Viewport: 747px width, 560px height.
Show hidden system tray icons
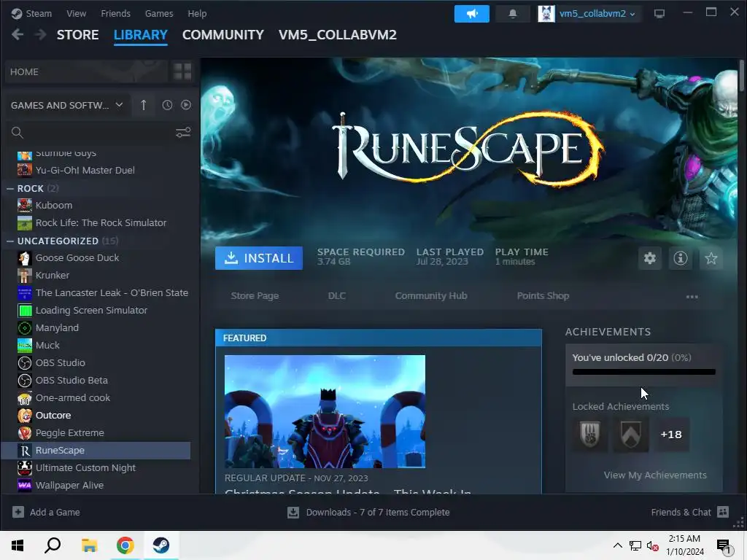(x=617, y=545)
